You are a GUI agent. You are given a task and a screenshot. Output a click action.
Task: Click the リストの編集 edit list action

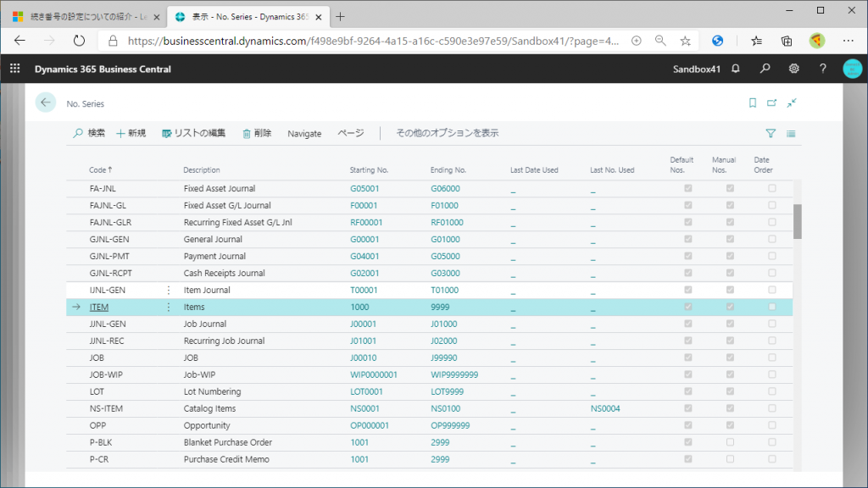point(194,133)
